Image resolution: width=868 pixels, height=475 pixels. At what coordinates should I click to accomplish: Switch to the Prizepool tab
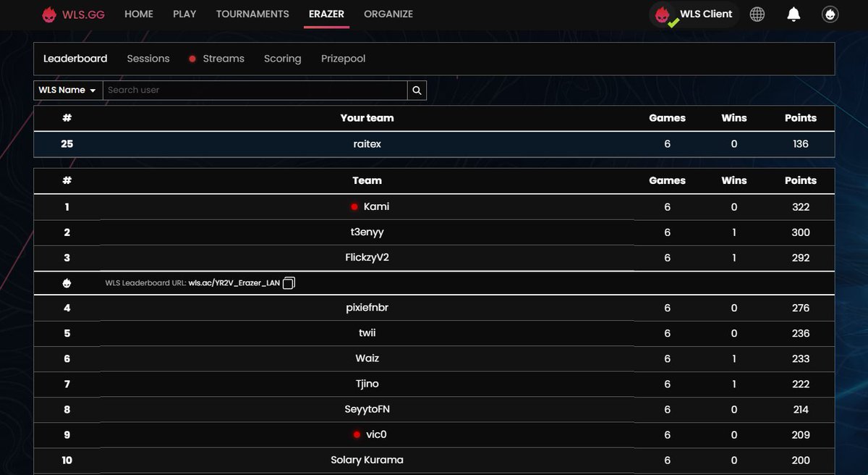click(344, 59)
